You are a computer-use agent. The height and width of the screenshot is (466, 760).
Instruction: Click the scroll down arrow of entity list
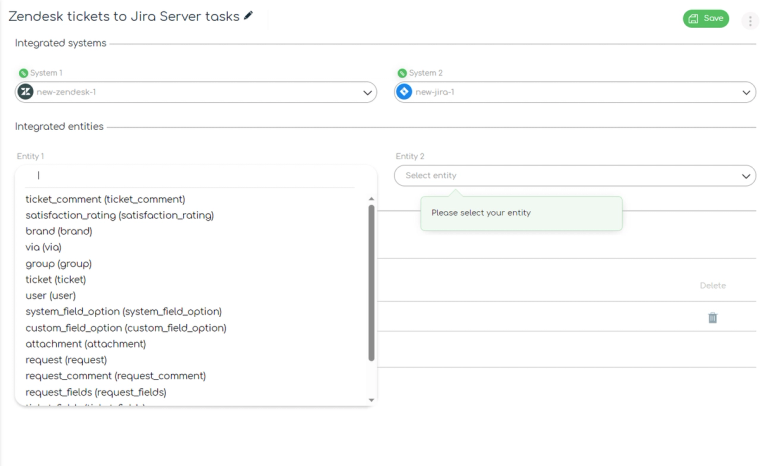click(x=371, y=400)
